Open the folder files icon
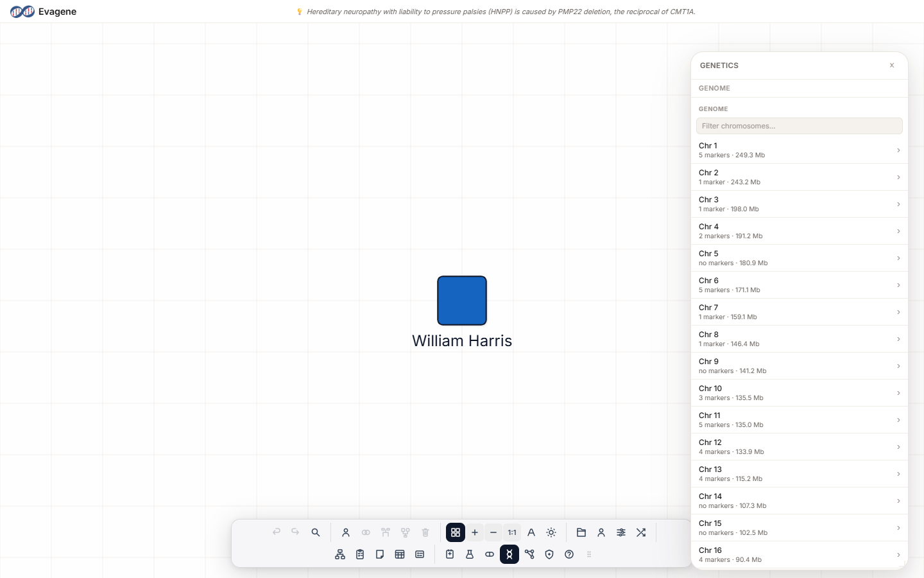The width and height of the screenshot is (924, 578). point(581,532)
